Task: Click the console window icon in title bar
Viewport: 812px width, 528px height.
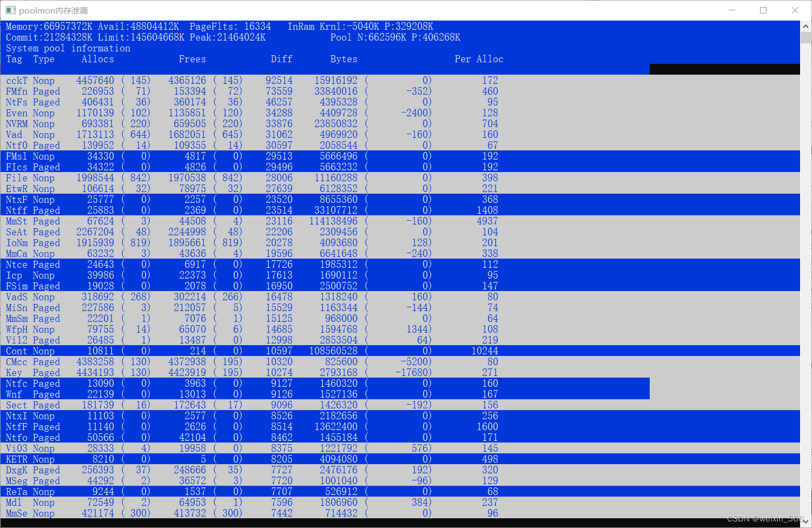Action: 10,10
